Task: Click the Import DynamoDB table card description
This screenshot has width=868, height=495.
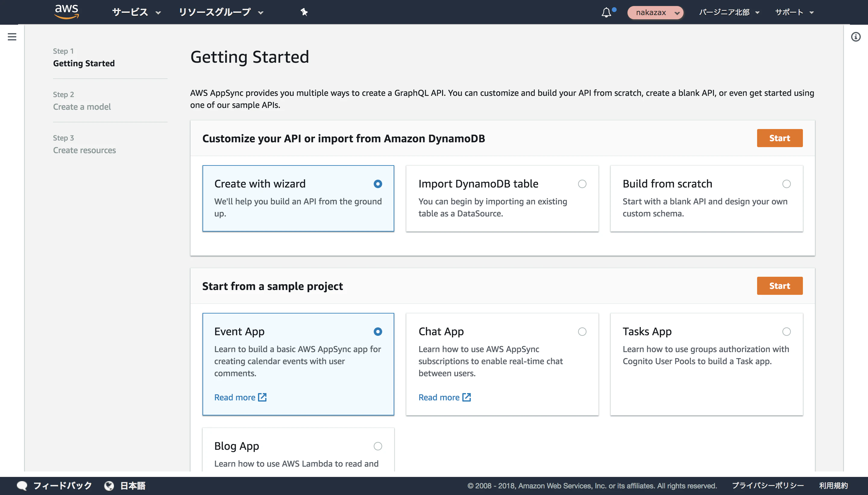Action: tap(493, 207)
